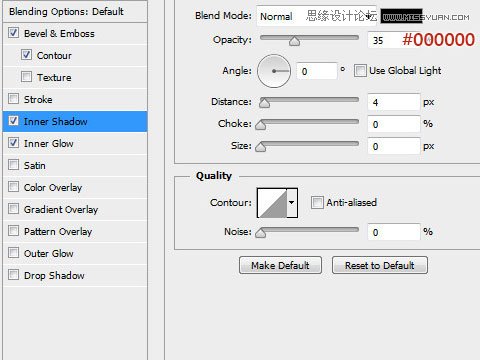Screen dimensions: 480x360
Task: Open the Blend Mode dropdown set to Normal
Action: (x=316, y=16)
